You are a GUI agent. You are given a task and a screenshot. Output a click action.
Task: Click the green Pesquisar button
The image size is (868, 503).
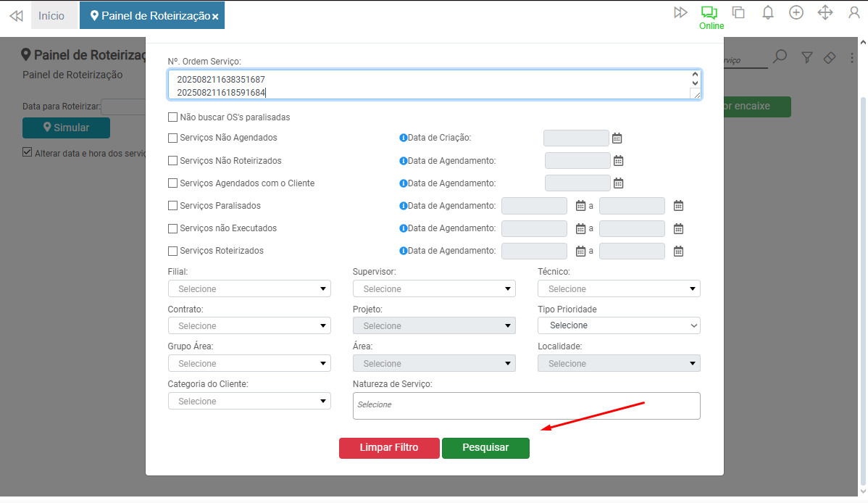[x=485, y=448]
